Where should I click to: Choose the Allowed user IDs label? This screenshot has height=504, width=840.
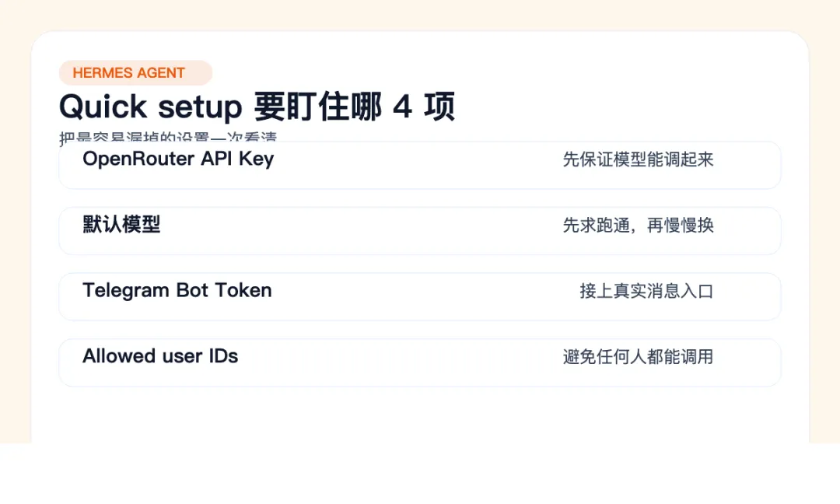coord(160,356)
